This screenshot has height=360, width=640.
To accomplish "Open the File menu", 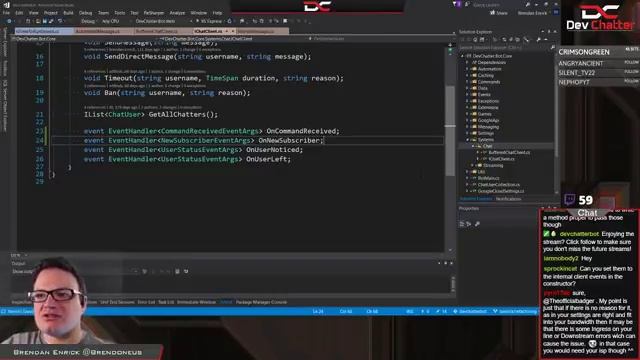I will click(x=6, y=13).
